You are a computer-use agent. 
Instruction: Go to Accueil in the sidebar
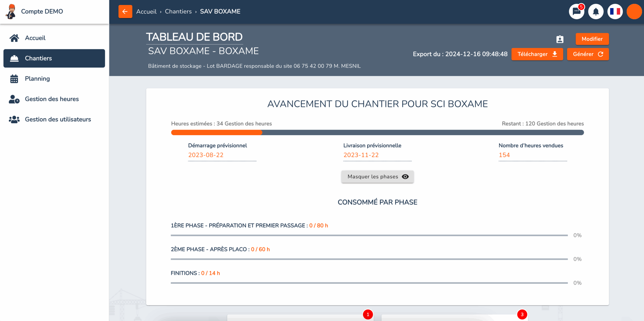point(54,38)
